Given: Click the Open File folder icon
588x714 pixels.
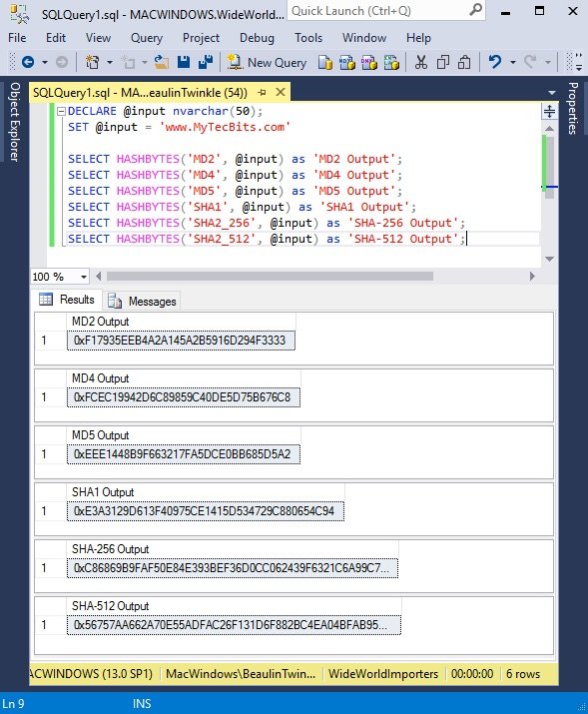Looking at the screenshot, I should (x=161, y=62).
